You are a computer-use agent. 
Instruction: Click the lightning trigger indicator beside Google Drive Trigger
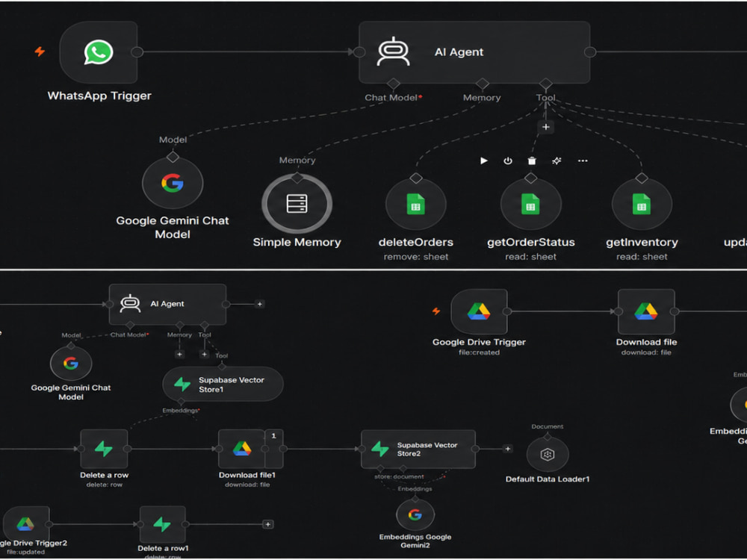(x=436, y=311)
